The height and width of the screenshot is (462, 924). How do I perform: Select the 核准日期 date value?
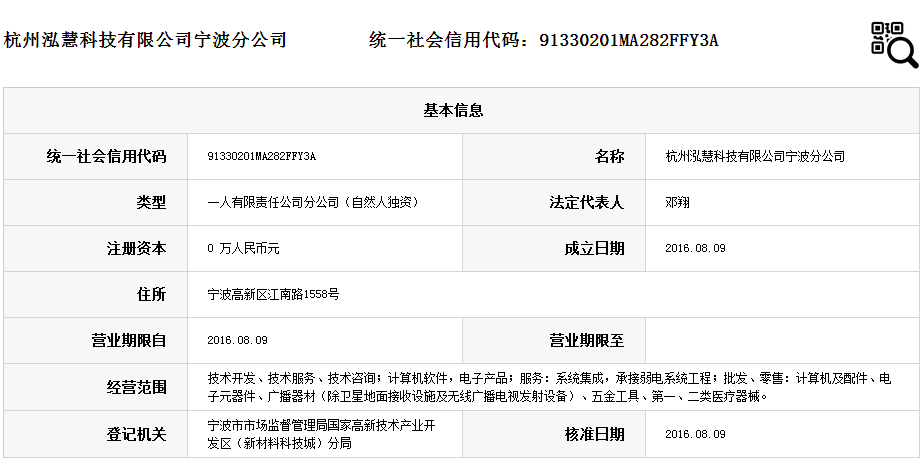[695, 434]
